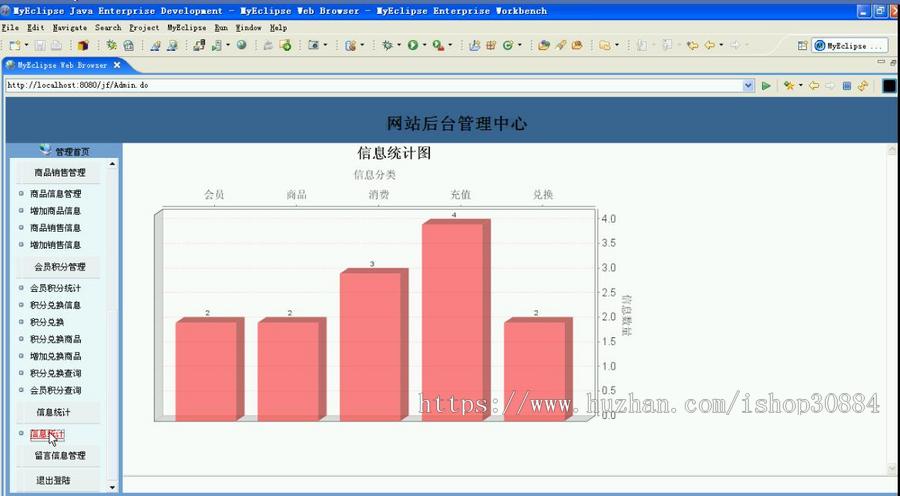
Task: Open the 增加商品信息 link
Action: [x=56, y=211]
